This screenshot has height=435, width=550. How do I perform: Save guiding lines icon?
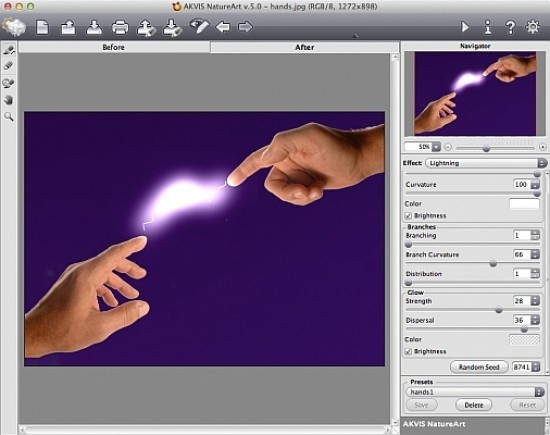coord(172,27)
